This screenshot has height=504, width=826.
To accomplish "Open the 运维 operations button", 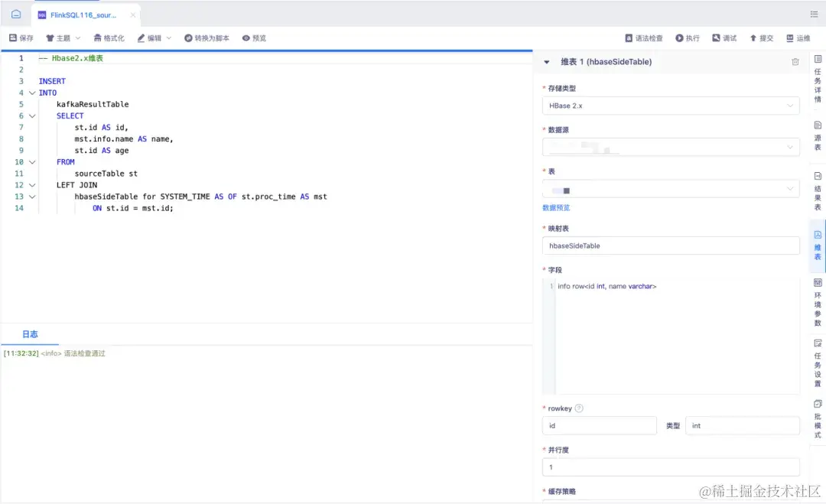I will [798, 38].
